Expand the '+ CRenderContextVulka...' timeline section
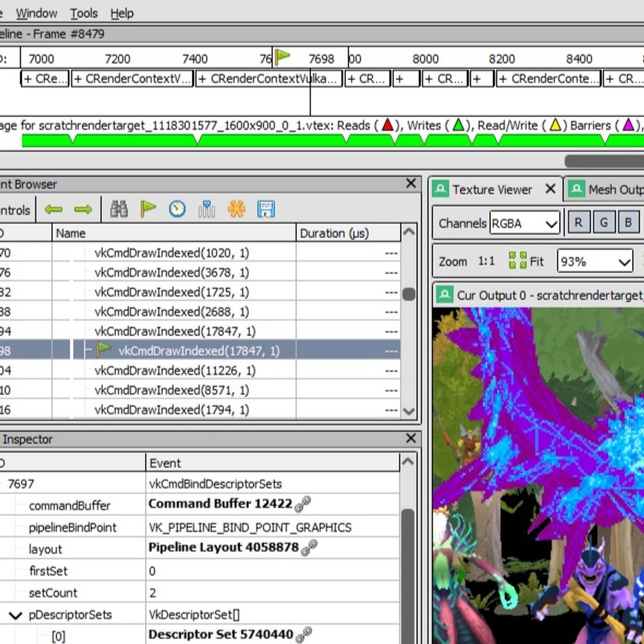 269,79
